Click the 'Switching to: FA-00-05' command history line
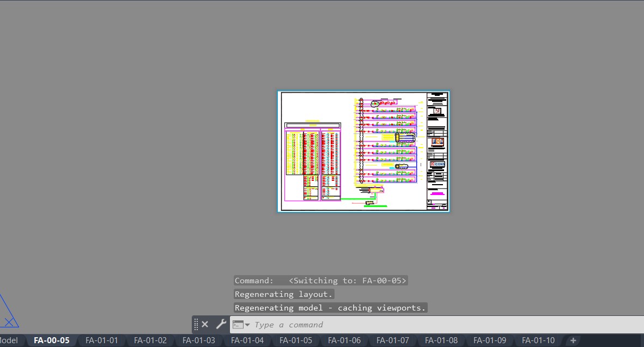The width and height of the screenshot is (644, 347). point(320,281)
